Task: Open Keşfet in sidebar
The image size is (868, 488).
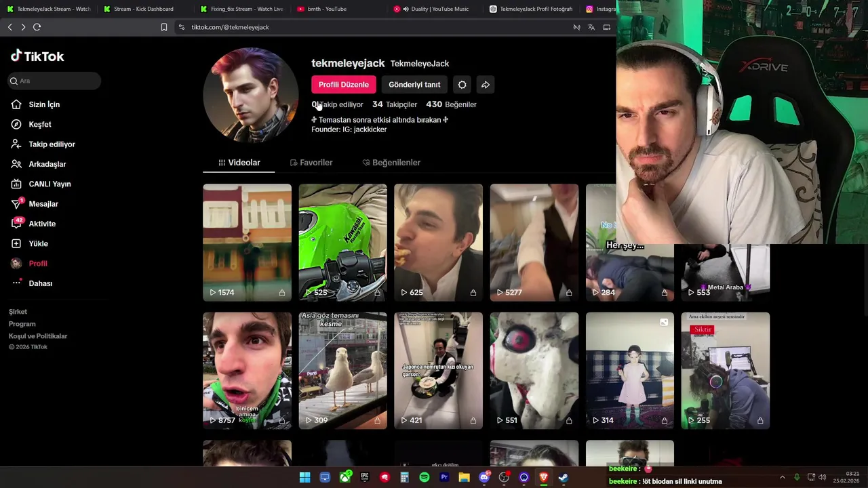Action: coord(40,124)
